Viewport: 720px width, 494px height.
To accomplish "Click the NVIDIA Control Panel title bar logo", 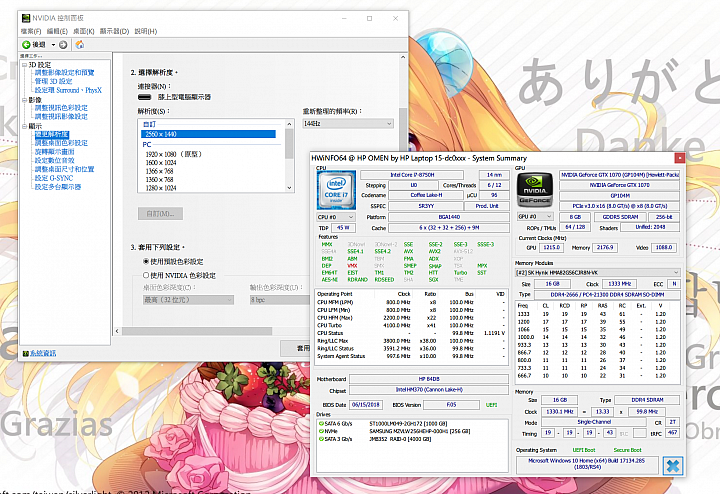I will tap(26, 18).
